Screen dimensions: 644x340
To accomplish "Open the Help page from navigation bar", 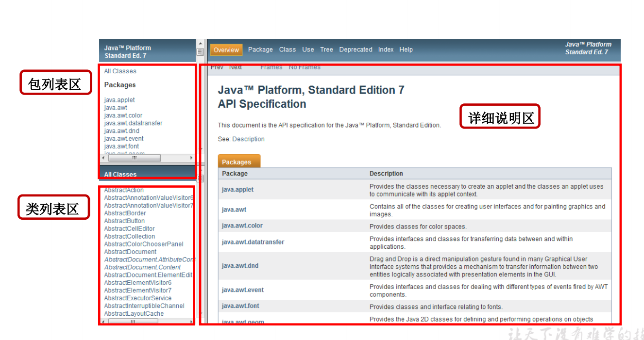I will pos(406,49).
